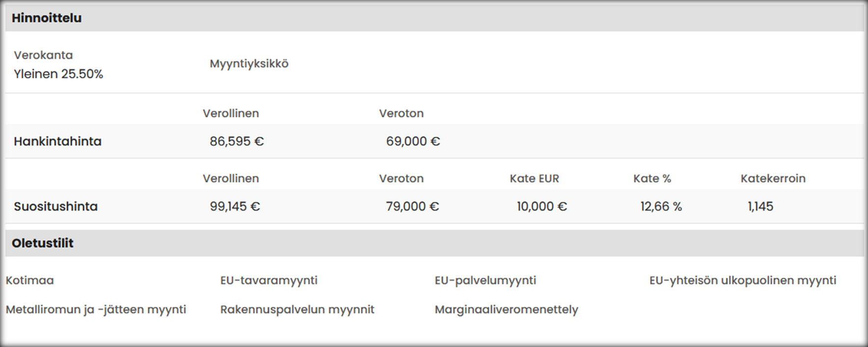Click the EU-palvelumyynti account field
The image size is (868, 347).
pos(485,280)
